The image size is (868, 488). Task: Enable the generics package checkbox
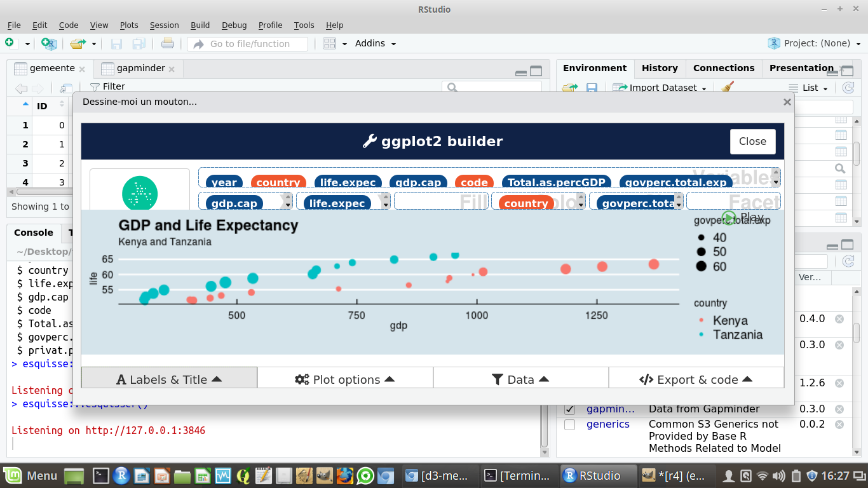click(x=569, y=424)
